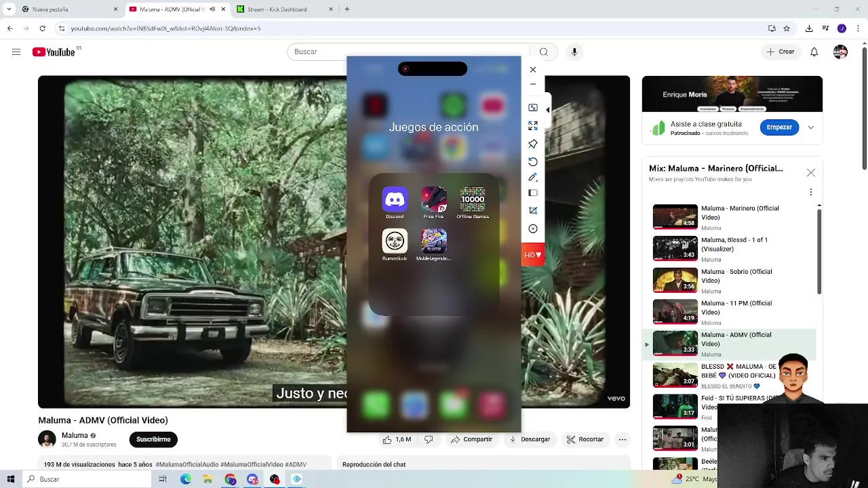Click the browser address bar URL
Viewport: 868px width, 488px height.
click(x=165, y=28)
